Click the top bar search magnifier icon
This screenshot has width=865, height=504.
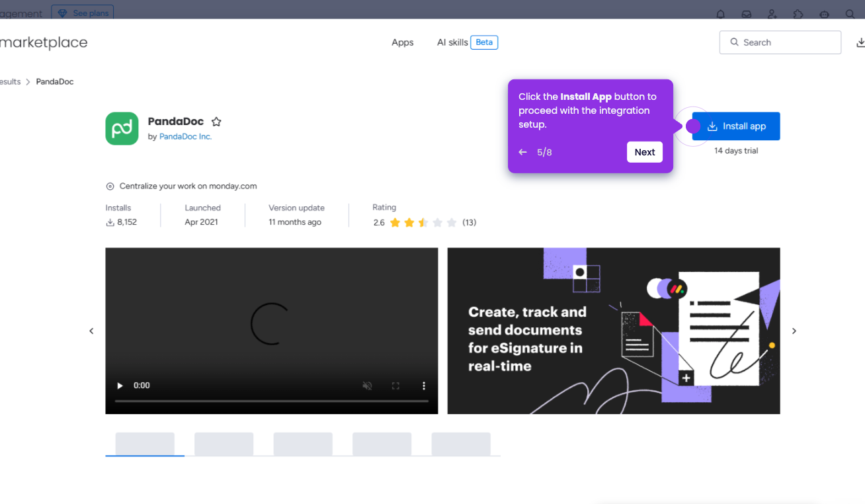[850, 14]
